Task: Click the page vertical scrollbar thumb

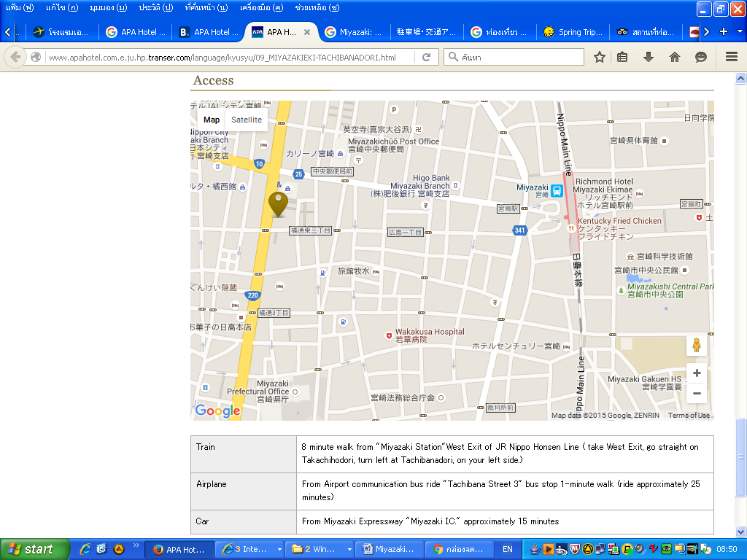Action: (740, 457)
